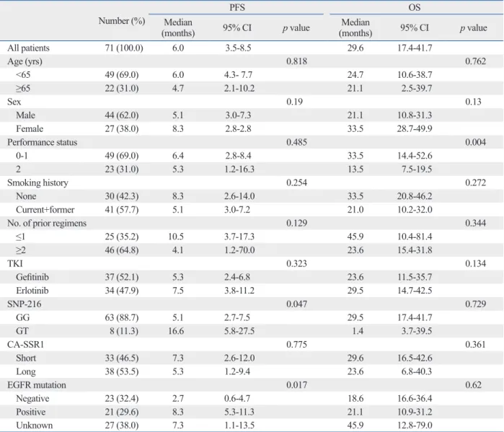
Task: Click the 'GG' genotype label
Action: pos(22,317)
